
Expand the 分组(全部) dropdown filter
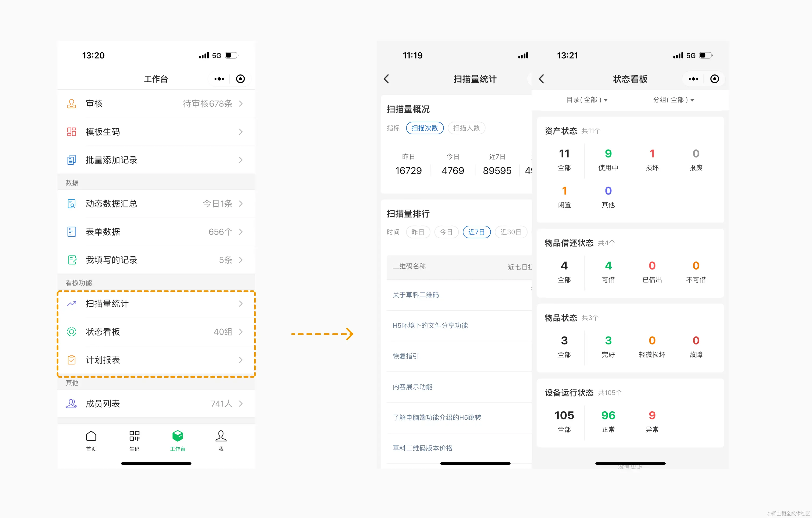coord(673,100)
